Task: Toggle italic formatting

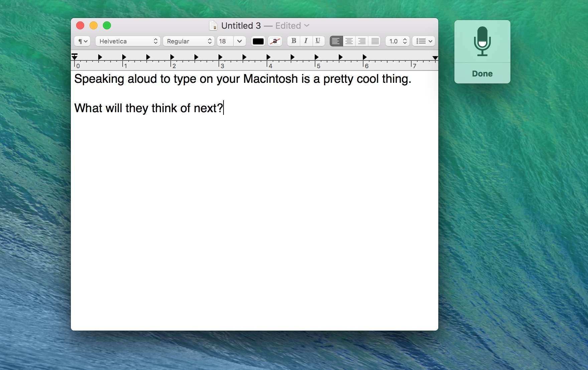Action: 306,41
